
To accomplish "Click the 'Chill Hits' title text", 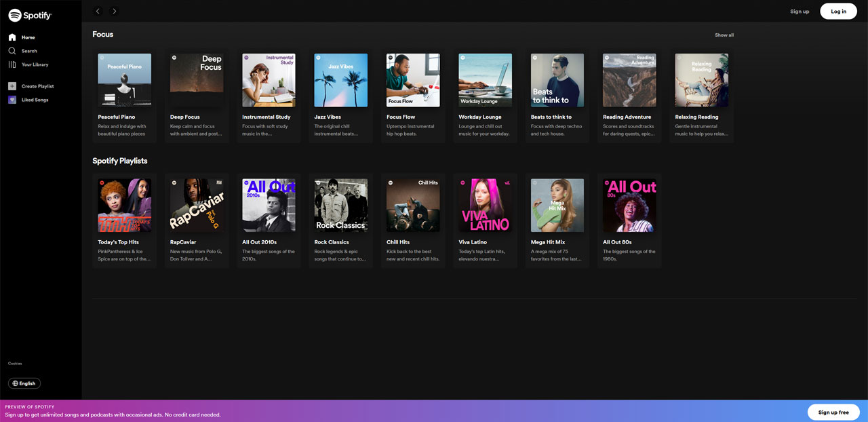I will pos(398,242).
